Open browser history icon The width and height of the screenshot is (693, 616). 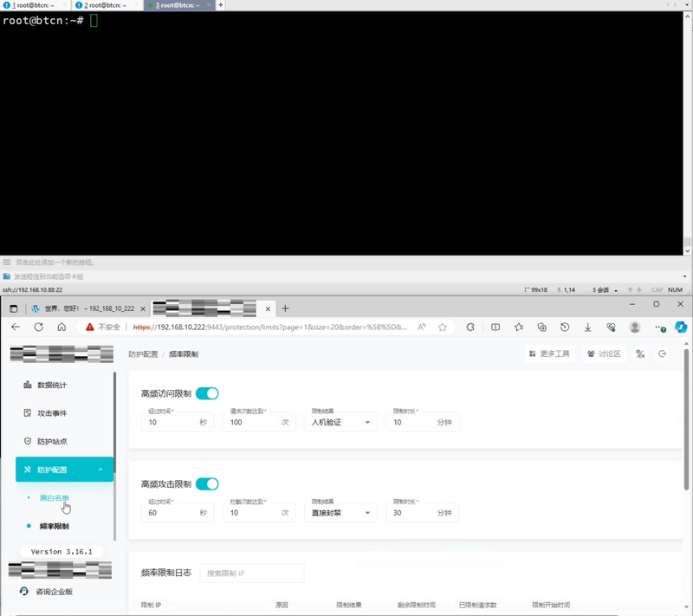pos(565,327)
